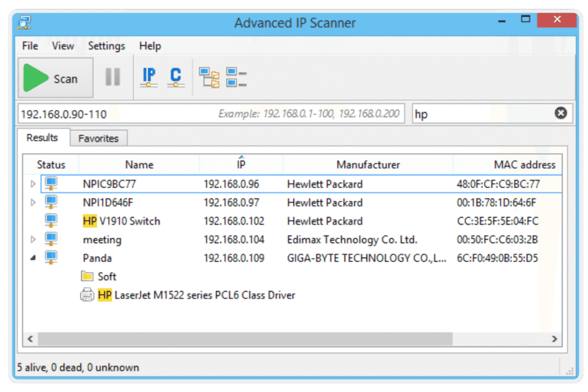The height and width of the screenshot is (392, 588).
Task: Expand the NPIC9BC77 device row
Action: 33,184
